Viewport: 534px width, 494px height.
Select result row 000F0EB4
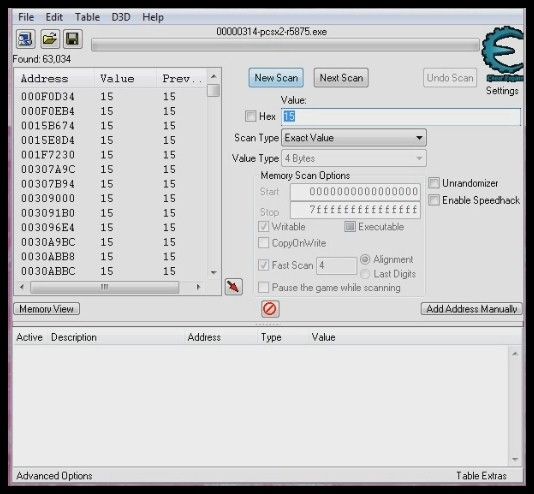tap(111, 111)
